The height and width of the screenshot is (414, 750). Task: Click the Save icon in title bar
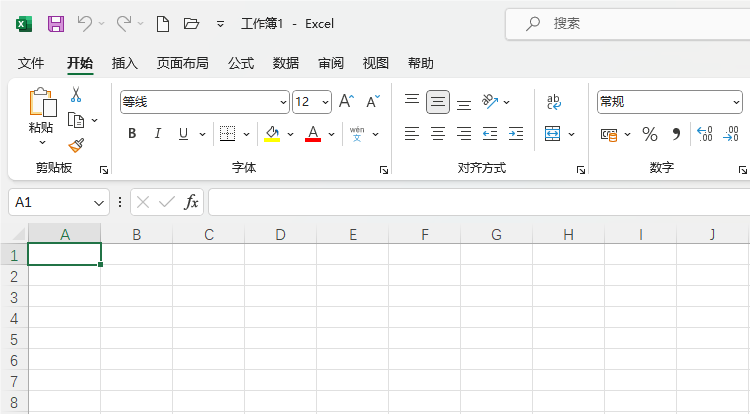(x=56, y=23)
